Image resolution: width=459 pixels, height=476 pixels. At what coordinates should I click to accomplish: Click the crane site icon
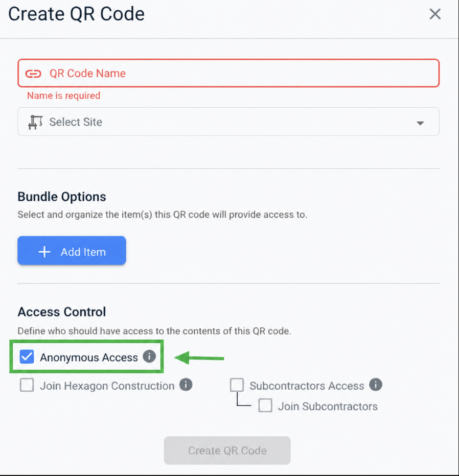tap(35, 122)
